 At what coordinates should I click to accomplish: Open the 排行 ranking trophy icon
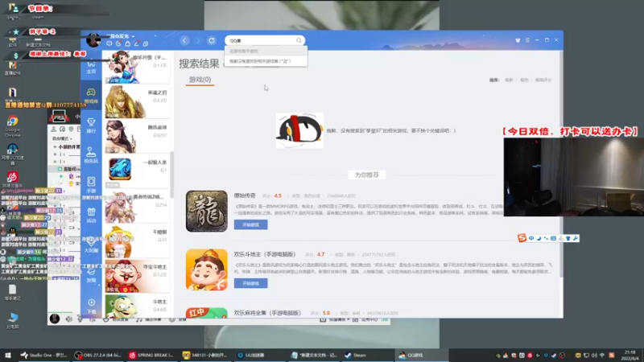tap(91, 125)
